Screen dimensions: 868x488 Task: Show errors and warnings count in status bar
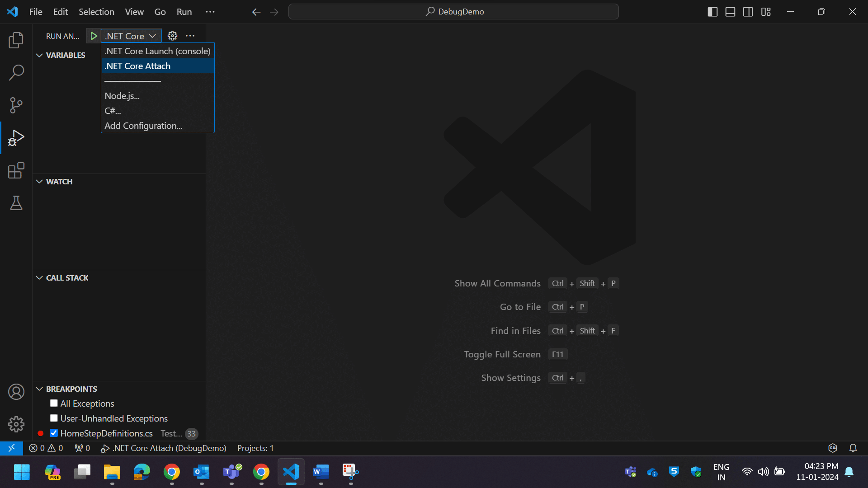[46, 448]
